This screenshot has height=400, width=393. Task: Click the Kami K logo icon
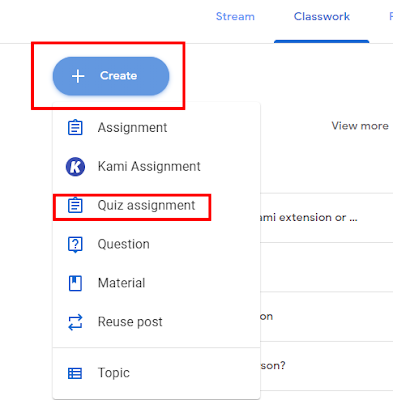75,167
